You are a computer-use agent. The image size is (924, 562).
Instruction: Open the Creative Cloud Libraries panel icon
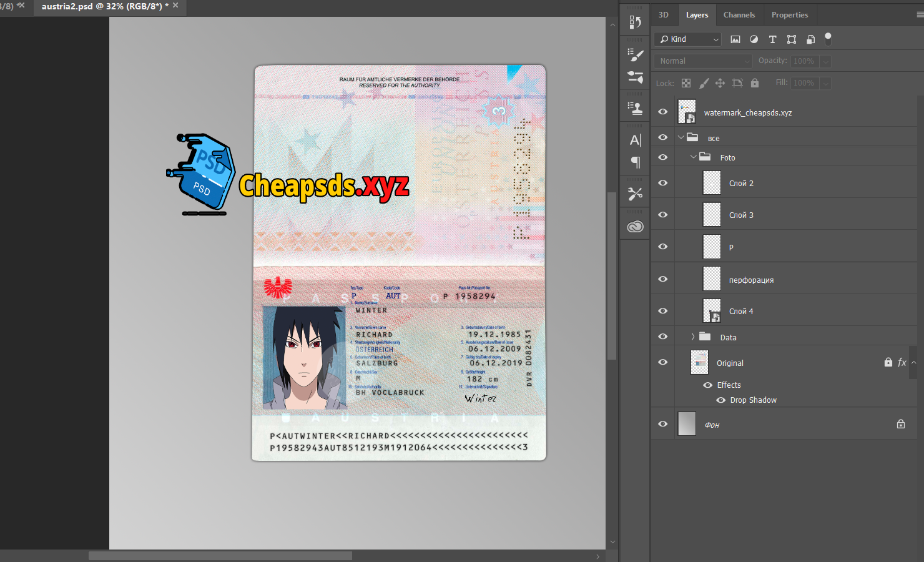(636, 227)
